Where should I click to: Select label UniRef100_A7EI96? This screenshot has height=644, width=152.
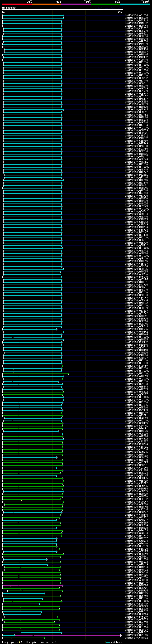tap(136, 436)
